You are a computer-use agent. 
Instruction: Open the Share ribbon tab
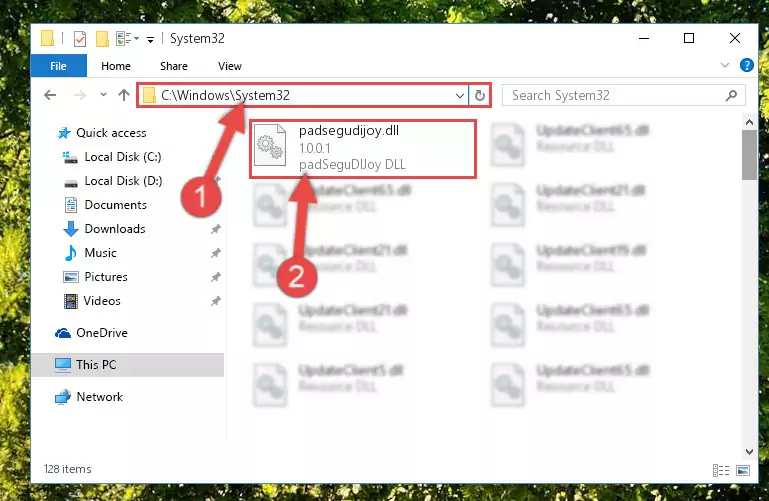click(x=174, y=66)
